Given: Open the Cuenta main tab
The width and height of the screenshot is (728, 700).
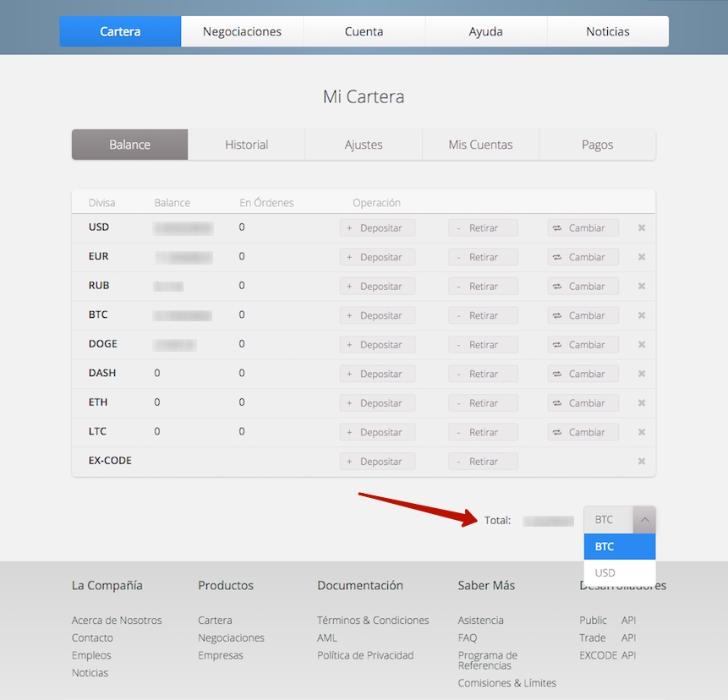Looking at the screenshot, I should (364, 31).
